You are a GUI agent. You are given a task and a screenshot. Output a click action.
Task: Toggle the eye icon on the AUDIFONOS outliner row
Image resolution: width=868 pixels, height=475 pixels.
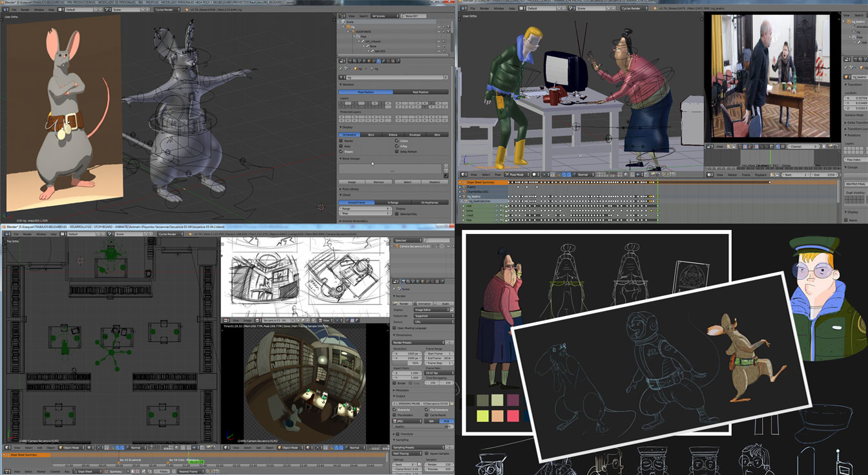[x=439, y=32]
